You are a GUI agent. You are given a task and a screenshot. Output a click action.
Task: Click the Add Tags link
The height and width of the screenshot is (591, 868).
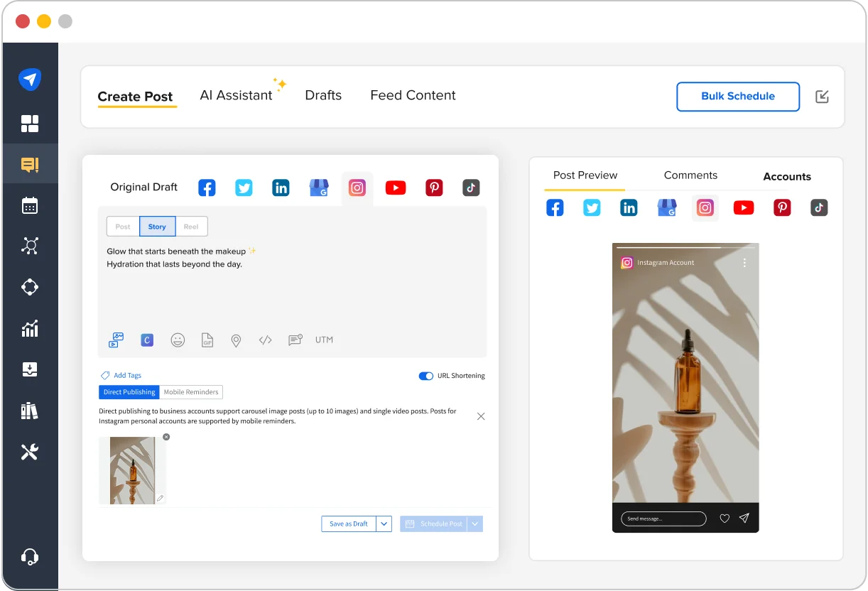pos(127,376)
